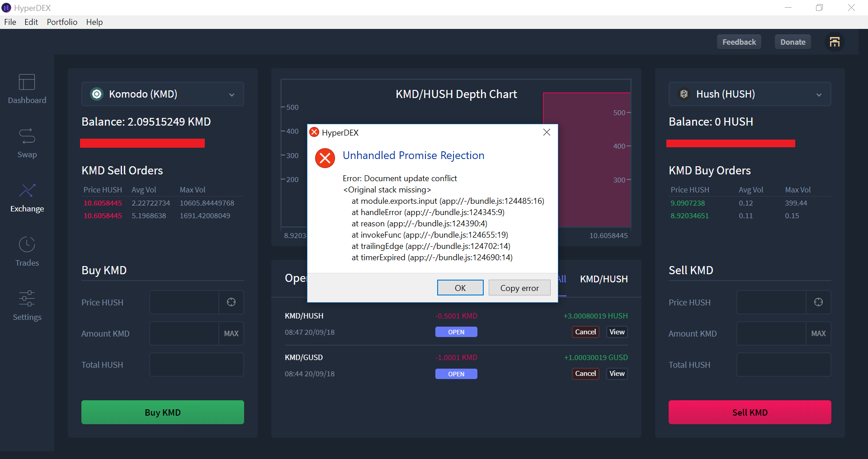The height and width of the screenshot is (459, 868).
Task: View the Trades history
Action: coord(27,251)
